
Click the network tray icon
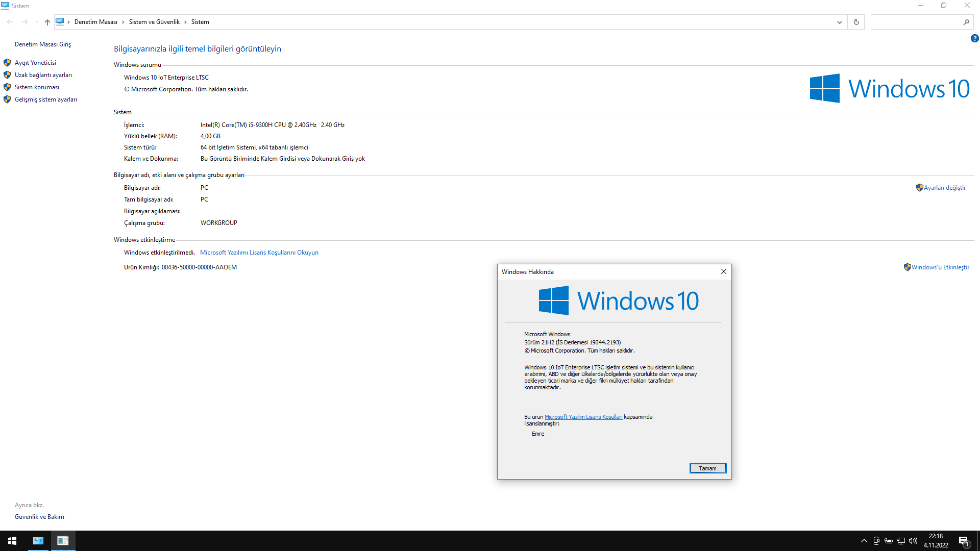pos(901,541)
